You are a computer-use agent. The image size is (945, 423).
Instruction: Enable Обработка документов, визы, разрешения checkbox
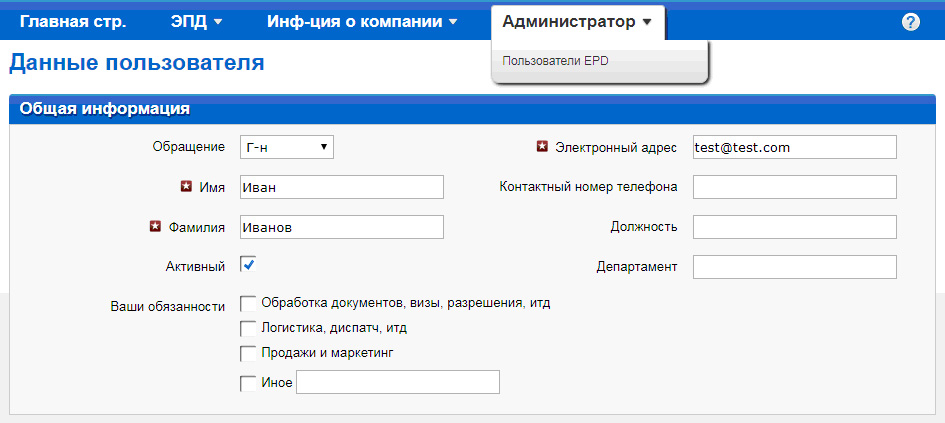248,303
